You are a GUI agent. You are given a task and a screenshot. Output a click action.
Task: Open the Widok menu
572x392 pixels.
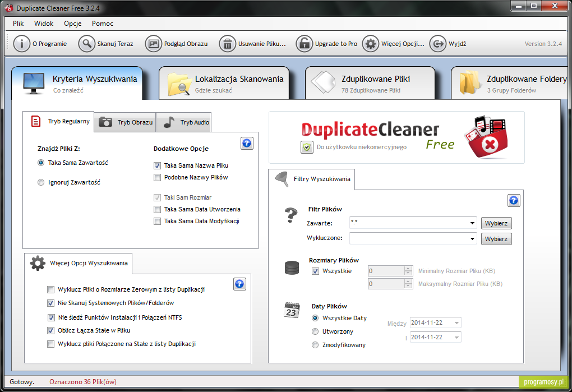click(x=44, y=24)
